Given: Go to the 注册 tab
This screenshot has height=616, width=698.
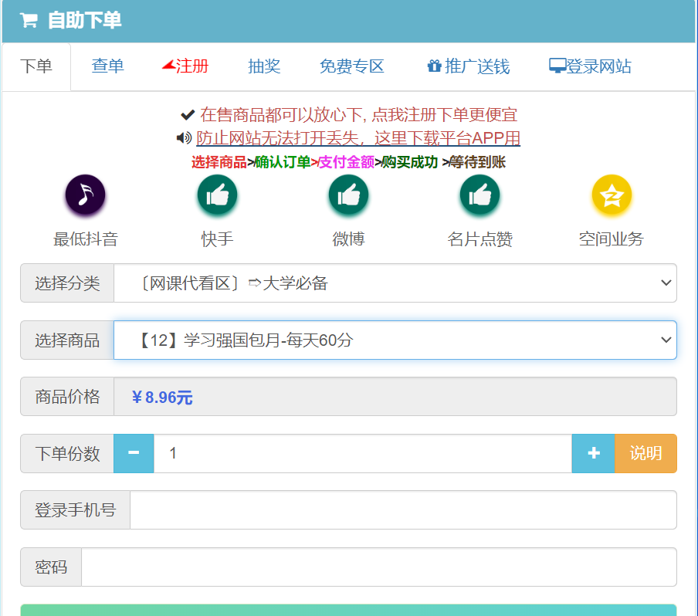Looking at the screenshot, I should point(185,66).
